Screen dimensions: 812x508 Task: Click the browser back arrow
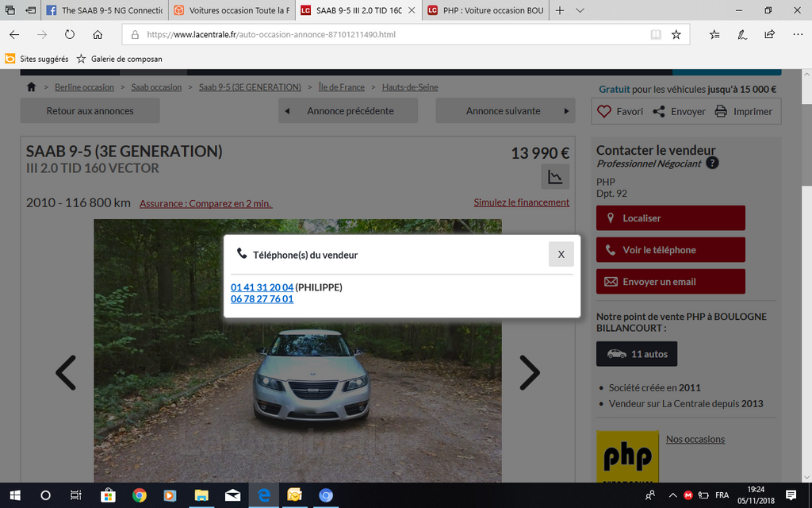coord(14,35)
